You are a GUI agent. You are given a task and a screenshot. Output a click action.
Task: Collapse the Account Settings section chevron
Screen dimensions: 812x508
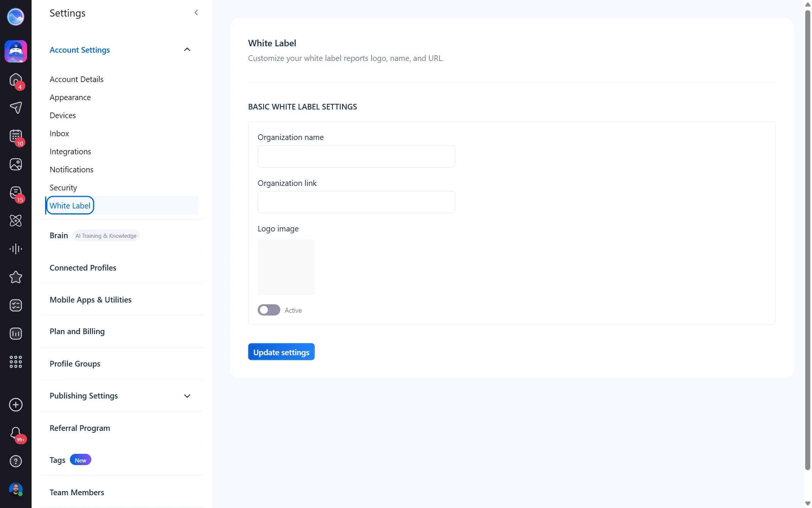pyautogui.click(x=187, y=50)
